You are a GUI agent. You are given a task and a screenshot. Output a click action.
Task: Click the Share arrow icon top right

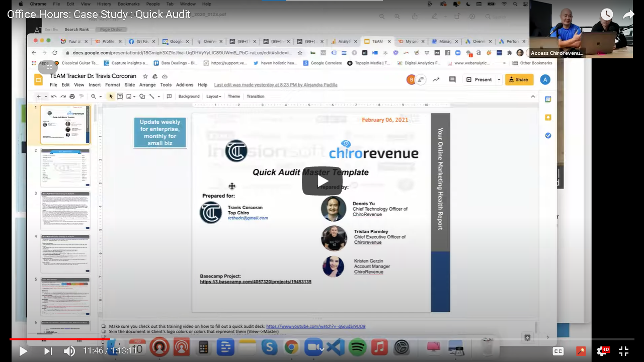click(628, 15)
